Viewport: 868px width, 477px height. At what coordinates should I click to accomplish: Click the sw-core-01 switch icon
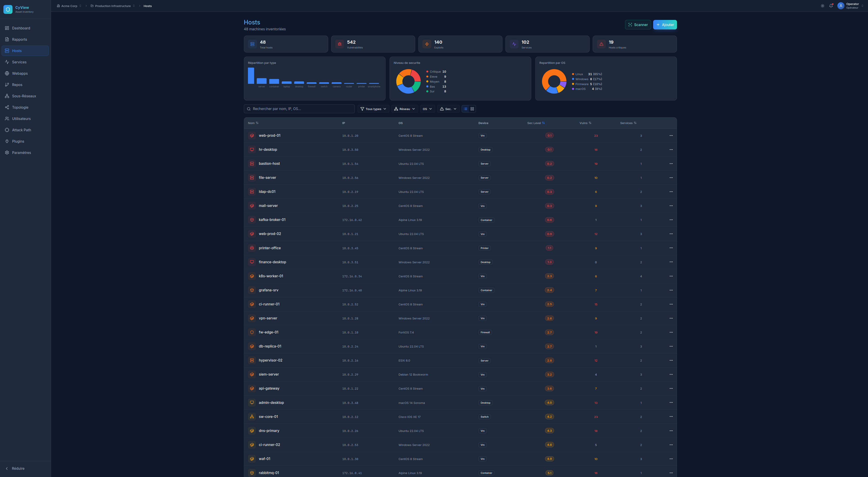(252, 417)
